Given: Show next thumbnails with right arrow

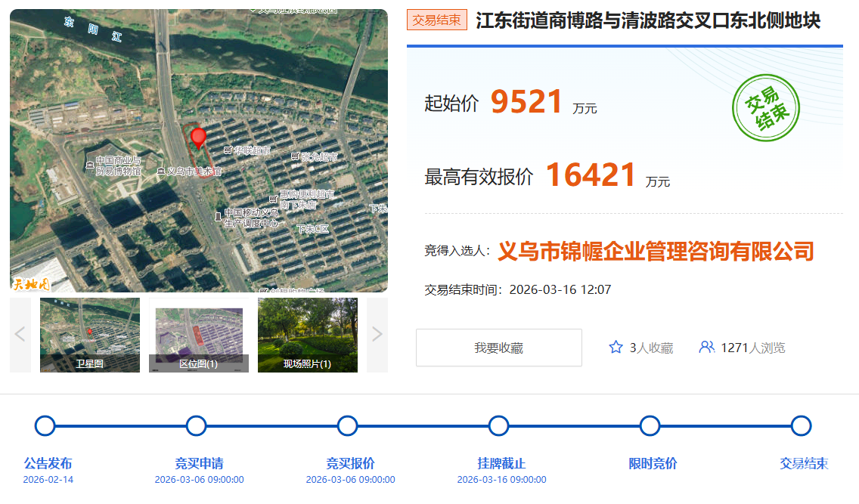Looking at the screenshot, I should 377,335.
